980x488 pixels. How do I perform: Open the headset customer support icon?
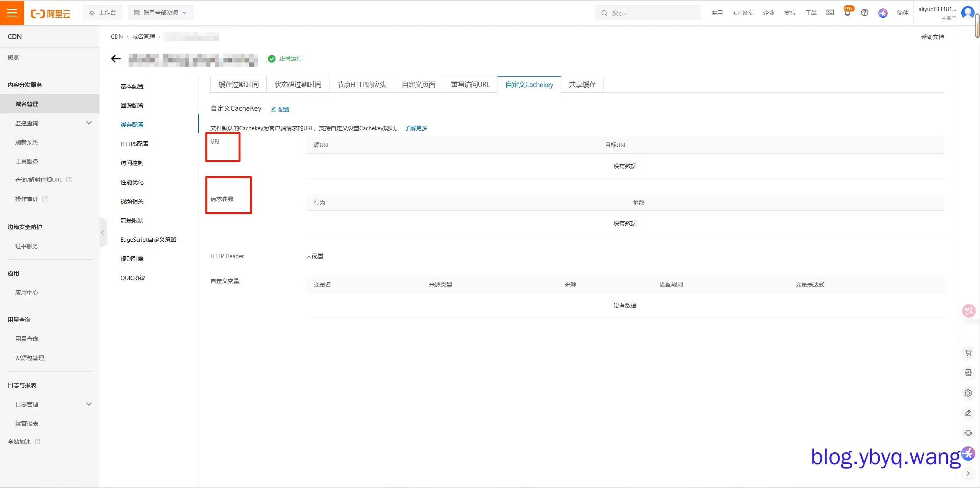pos(968,433)
